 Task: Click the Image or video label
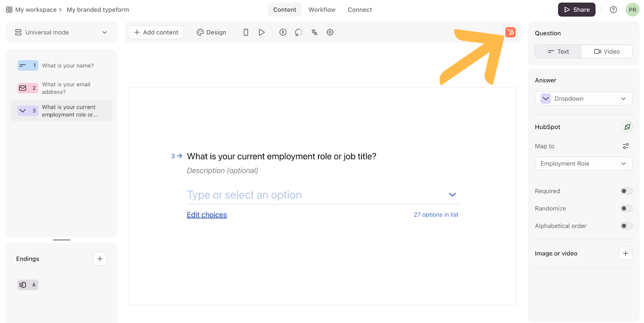click(x=556, y=253)
